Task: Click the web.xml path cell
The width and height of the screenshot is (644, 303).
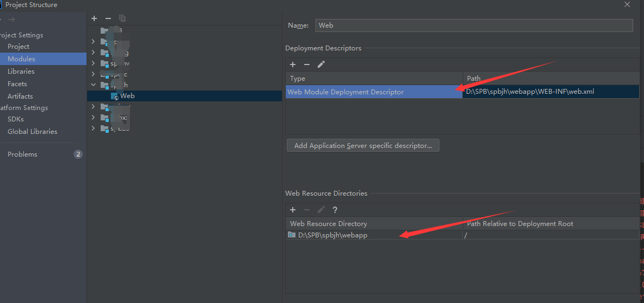Action: click(x=551, y=92)
